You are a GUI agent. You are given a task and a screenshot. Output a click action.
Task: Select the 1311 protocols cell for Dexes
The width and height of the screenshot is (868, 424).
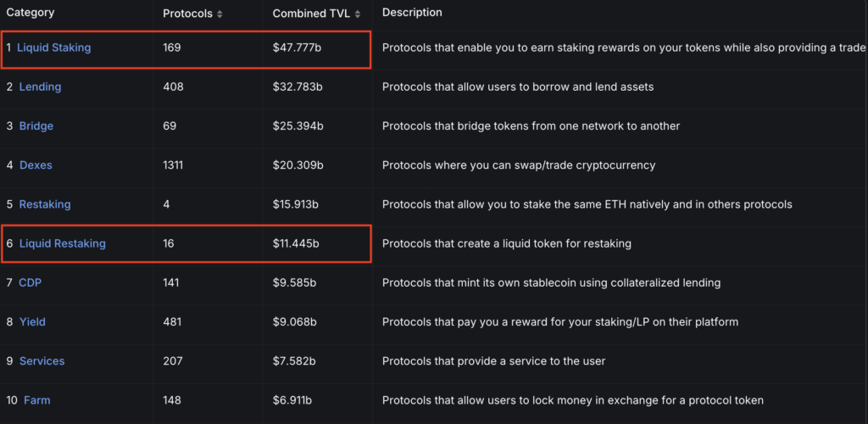pyautogui.click(x=173, y=165)
